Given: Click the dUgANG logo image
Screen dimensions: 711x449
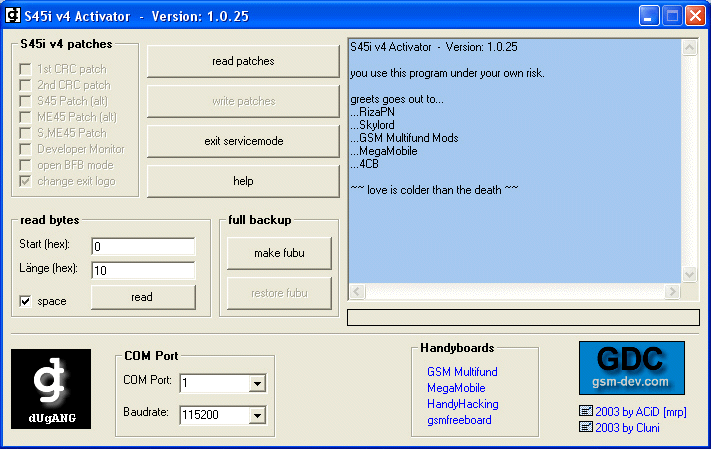Looking at the screenshot, I should point(51,389).
